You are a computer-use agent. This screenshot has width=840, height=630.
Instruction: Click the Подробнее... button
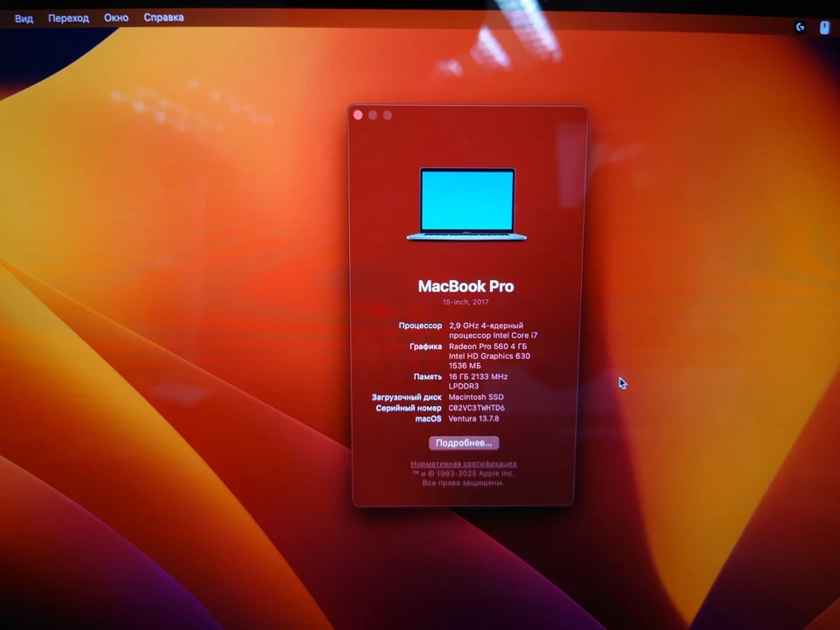pos(464,443)
